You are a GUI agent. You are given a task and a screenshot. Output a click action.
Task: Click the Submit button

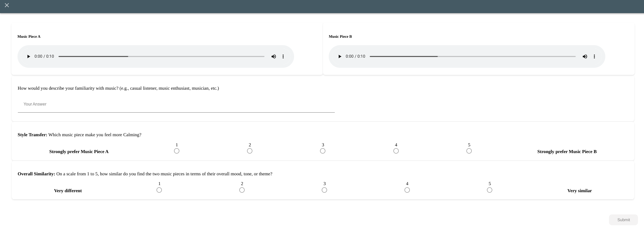623,220
